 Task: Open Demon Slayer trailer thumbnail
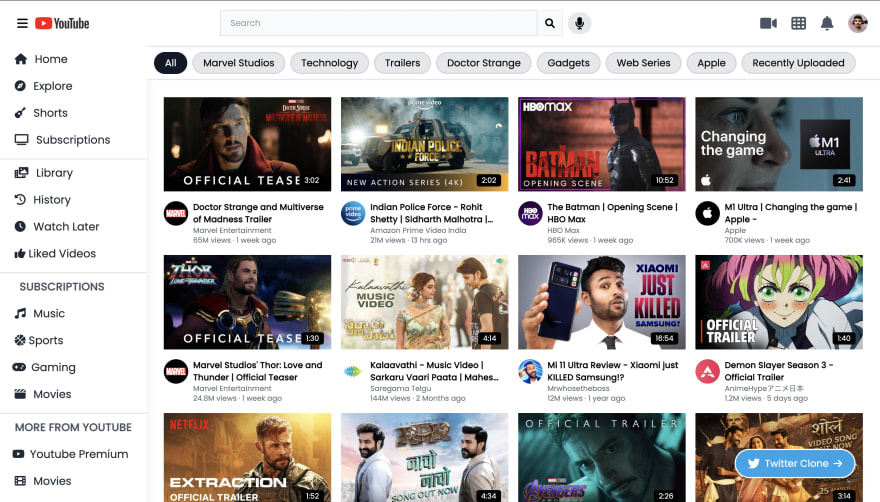tap(779, 302)
